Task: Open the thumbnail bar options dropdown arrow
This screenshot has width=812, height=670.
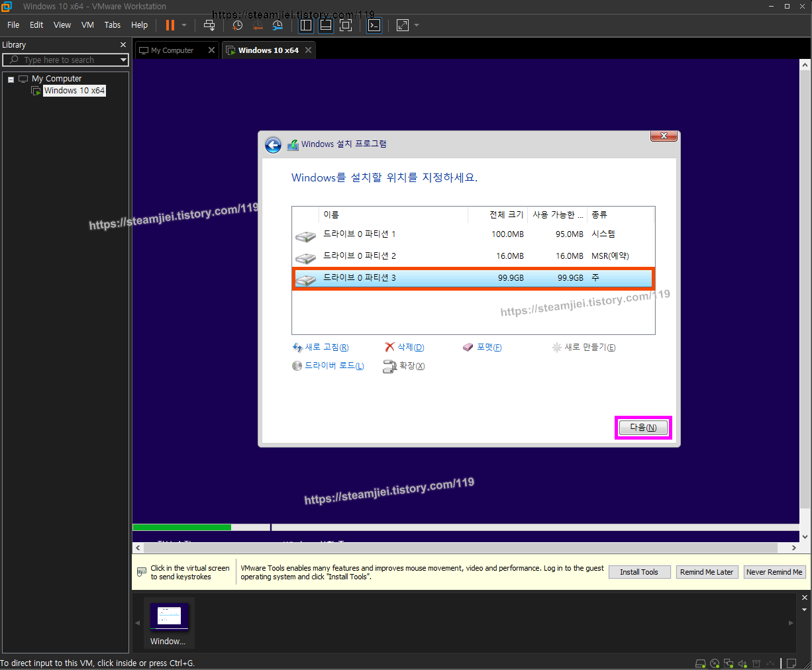Action: (805, 610)
